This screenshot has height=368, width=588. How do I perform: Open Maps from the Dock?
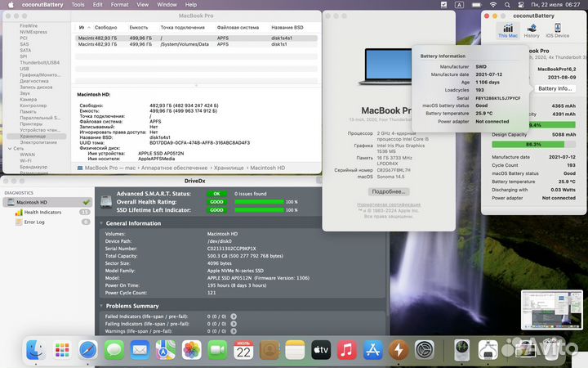(166, 350)
